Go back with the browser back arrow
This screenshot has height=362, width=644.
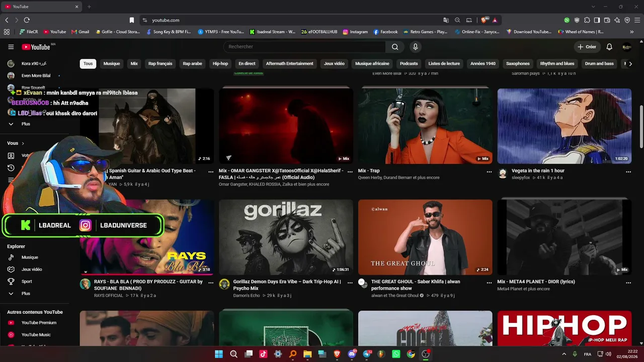tap(7, 20)
